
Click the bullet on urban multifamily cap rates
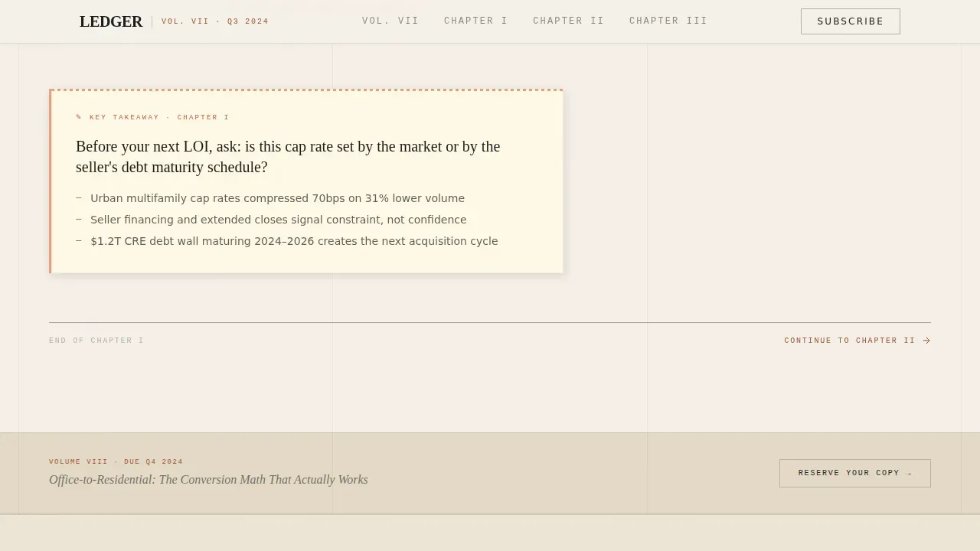[x=277, y=198]
